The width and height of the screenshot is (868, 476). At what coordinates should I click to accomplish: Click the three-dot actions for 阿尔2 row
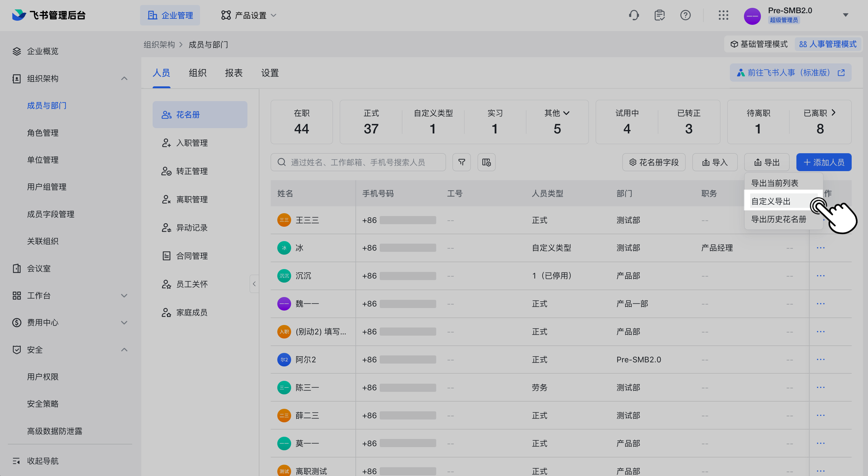coord(821,360)
